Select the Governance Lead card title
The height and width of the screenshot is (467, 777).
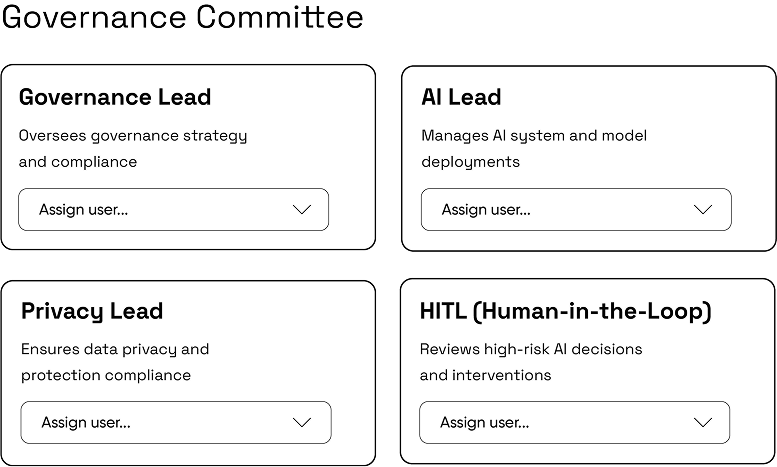pyautogui.click(x=115, y=97)
